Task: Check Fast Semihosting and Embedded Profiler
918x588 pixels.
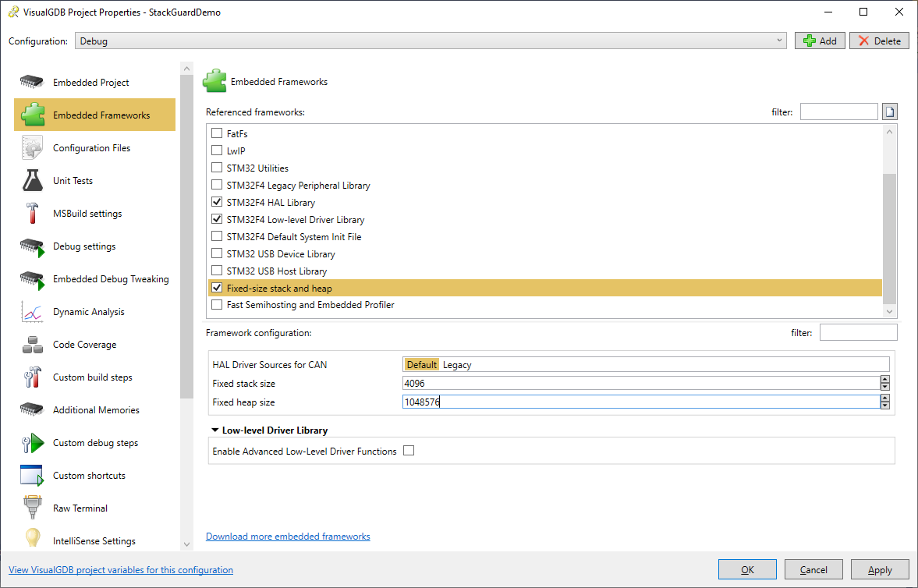Action: click(217, 305)
